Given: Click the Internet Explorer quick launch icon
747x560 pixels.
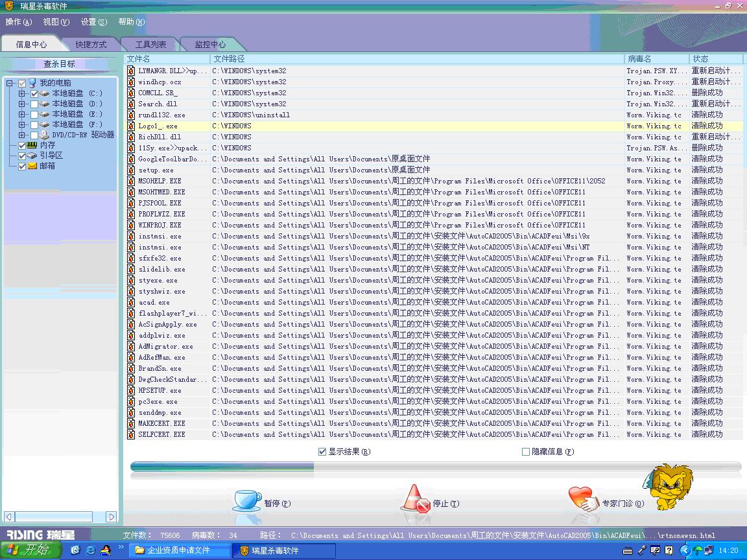Looking at the screenshot, I should (x=90, y=550).
